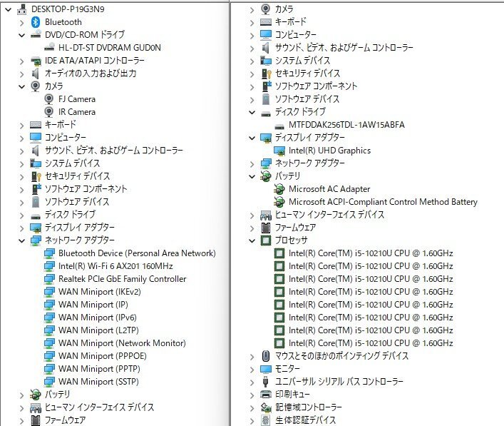Click the Intel(R) UHD Graphics adapter icon
The height and width of the screenshot is (426, 504).
click(279, 151)
